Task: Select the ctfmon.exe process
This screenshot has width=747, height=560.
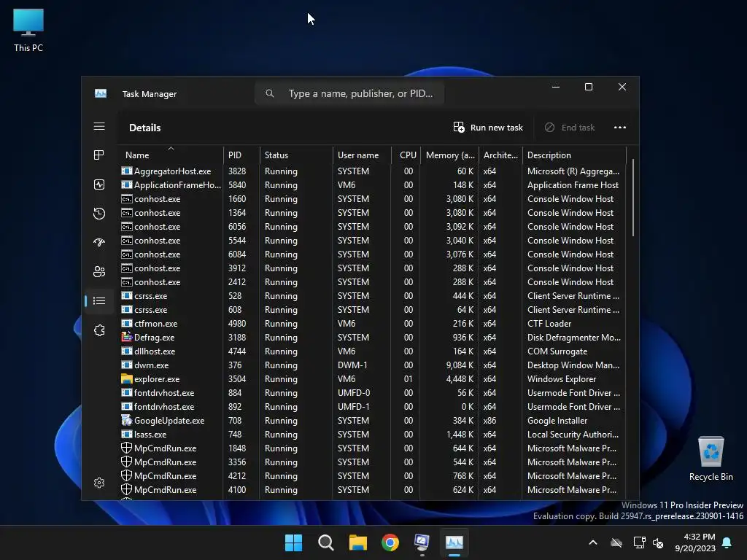Action: 373,323
